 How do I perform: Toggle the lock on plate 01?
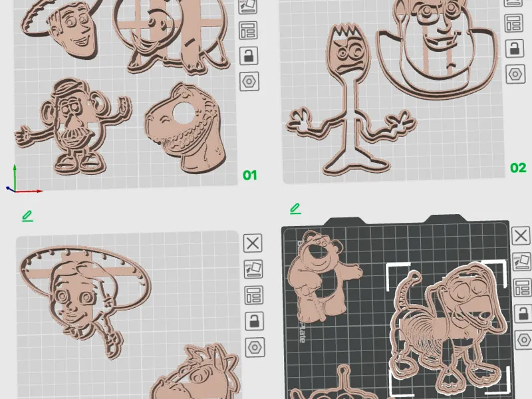point(249,56)
